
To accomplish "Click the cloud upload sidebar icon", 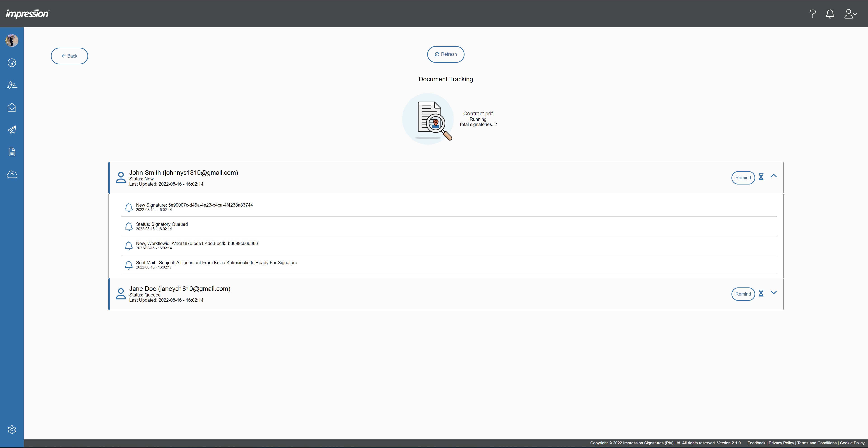I will pyautogui.click(x=12, y=174).
